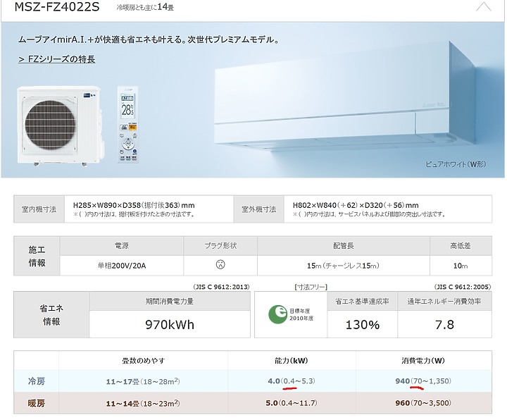Select the 室内機寸法 label

[x=39, y=209]
